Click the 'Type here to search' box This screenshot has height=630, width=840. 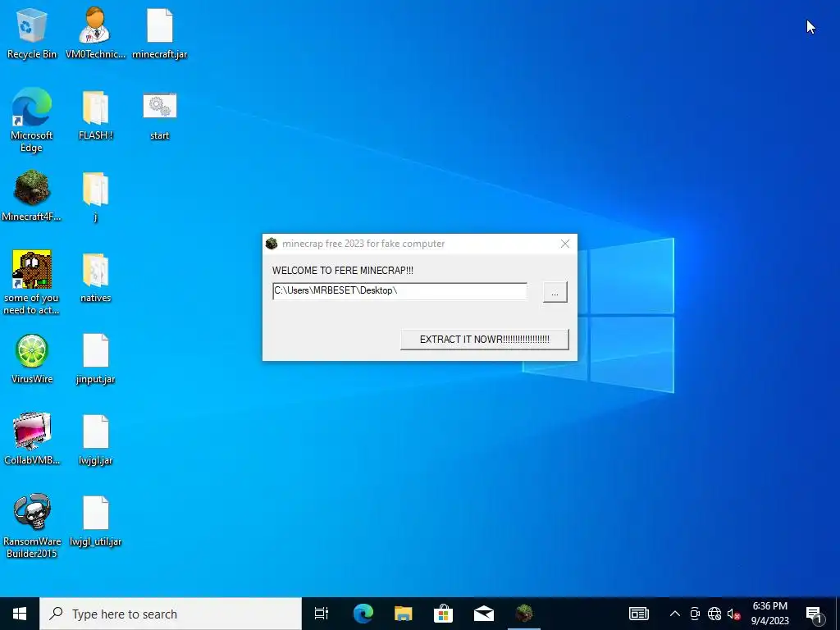171,614
